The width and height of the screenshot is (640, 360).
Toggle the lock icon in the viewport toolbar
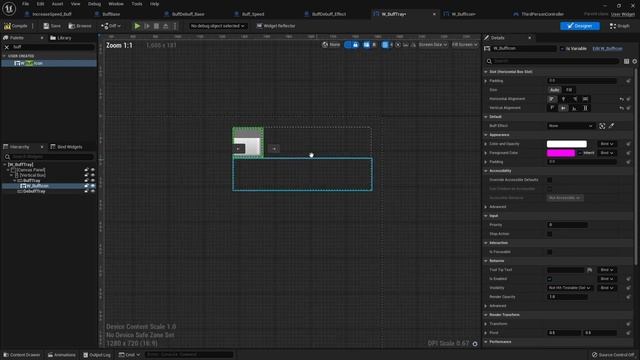pyautogui.click(x=356, y=45)
